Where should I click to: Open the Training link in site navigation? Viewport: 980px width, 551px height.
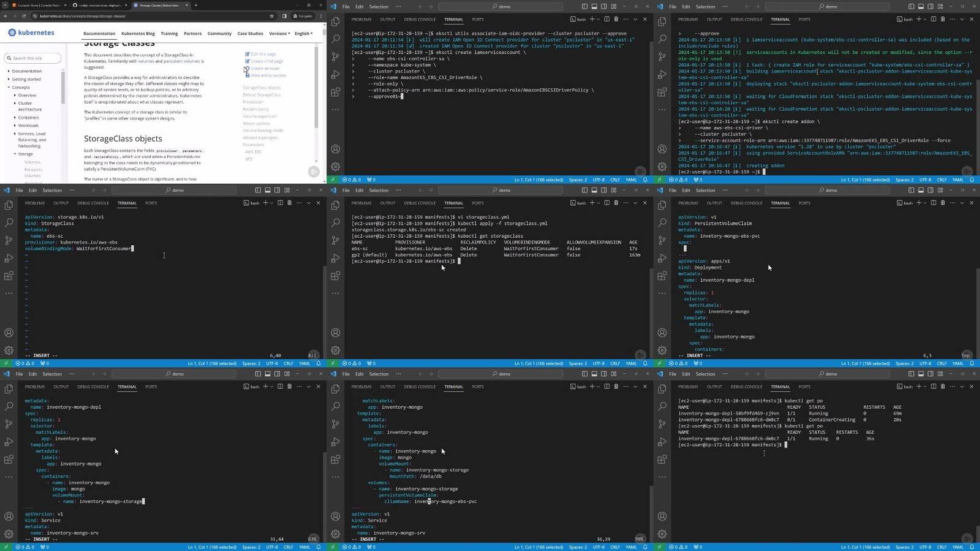pyautogui.click(x=169, y=34)
